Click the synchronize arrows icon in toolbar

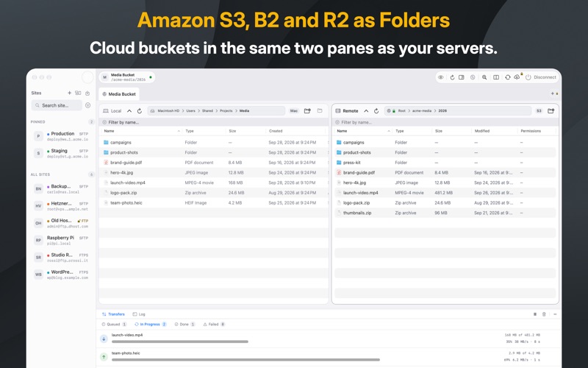507,77
